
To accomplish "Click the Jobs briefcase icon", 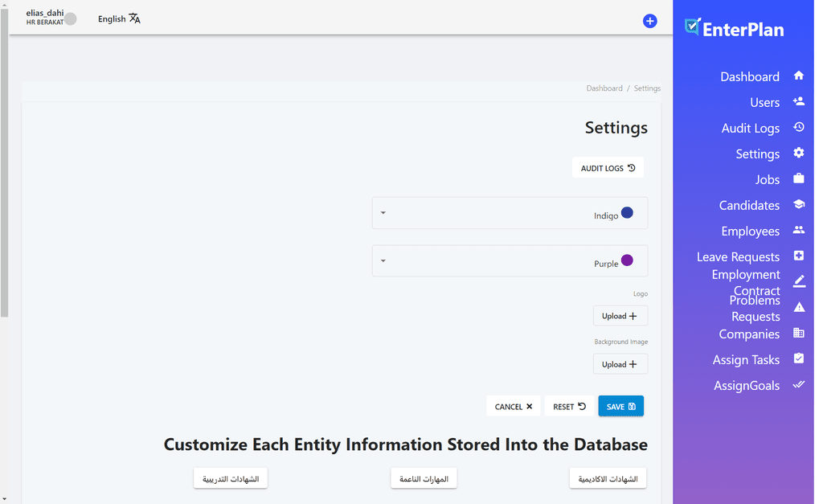I will (x=798, y=178).
